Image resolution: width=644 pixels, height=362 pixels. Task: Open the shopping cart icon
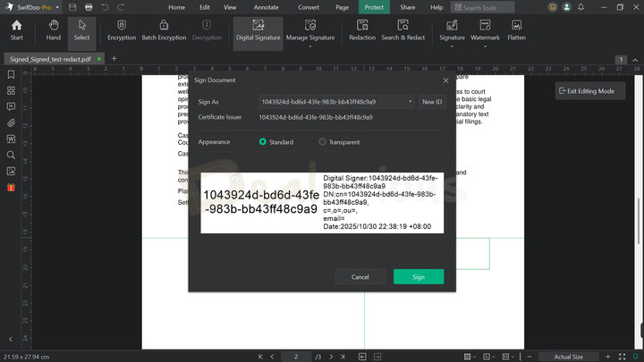click(x=553, y=7)
